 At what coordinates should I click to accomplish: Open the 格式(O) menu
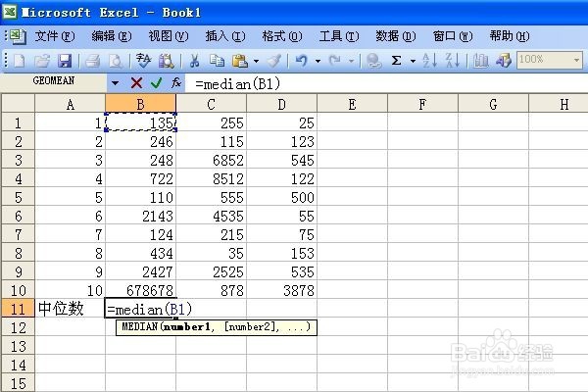click(282, 36)
